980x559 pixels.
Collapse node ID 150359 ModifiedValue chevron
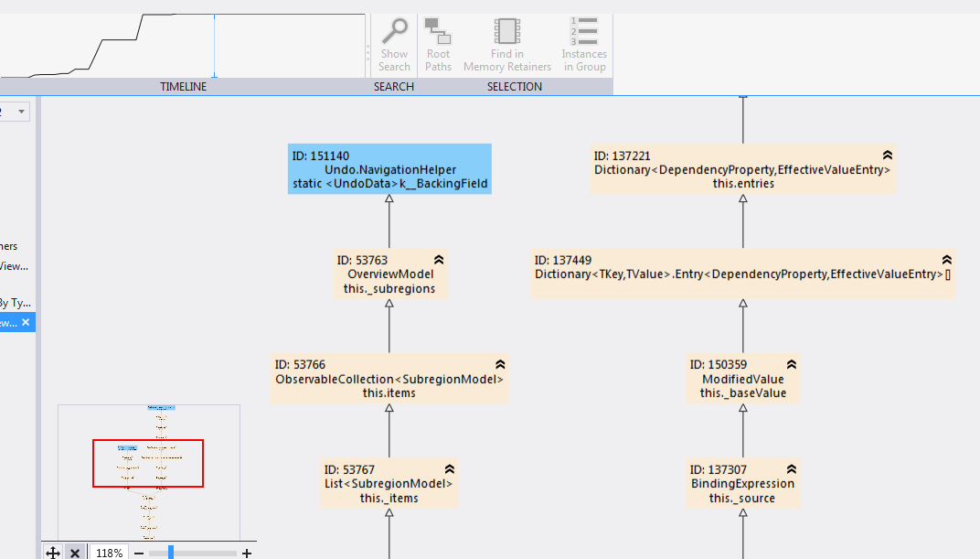(x=792, y=364)
